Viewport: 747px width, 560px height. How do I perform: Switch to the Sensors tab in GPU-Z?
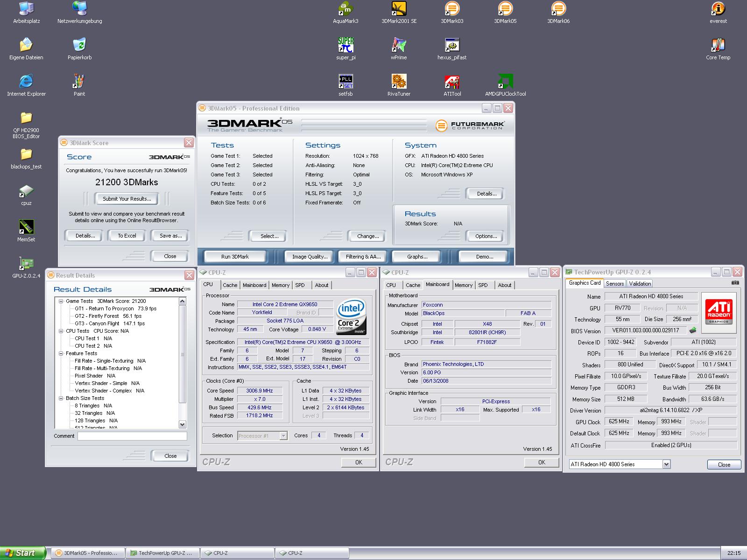[x=615, y=284]
